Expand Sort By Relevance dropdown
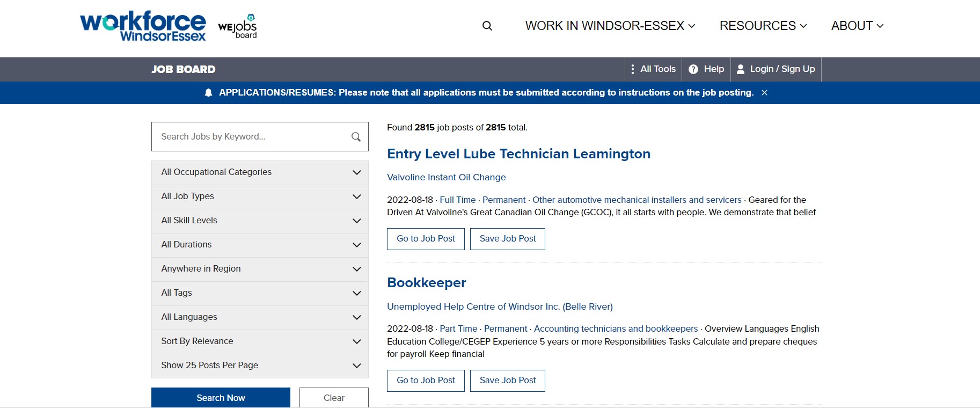The height and width of the screenshot is (409, 980). tap(260, 341)
